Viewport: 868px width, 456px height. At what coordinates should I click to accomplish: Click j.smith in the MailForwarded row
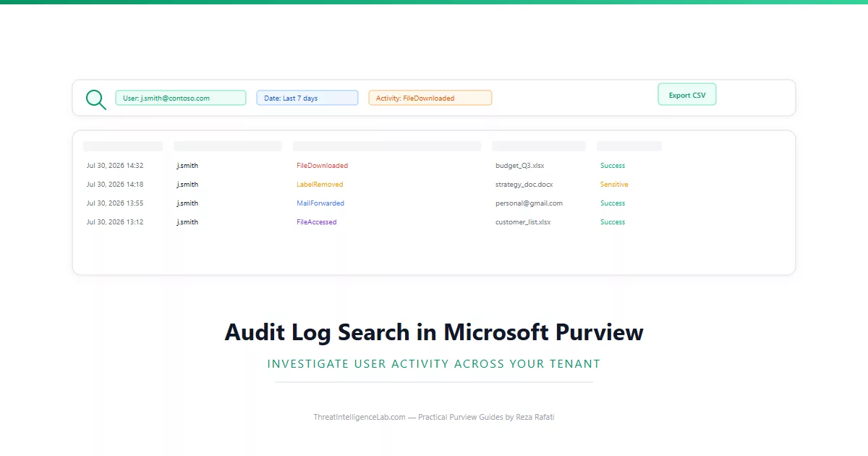pyautogui.click(x=187, y=203)
